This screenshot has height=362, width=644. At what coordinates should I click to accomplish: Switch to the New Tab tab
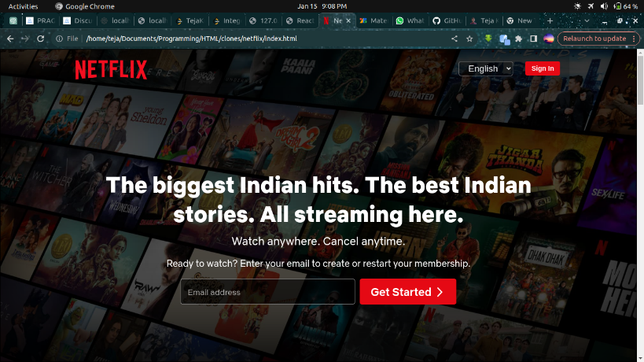520,20
